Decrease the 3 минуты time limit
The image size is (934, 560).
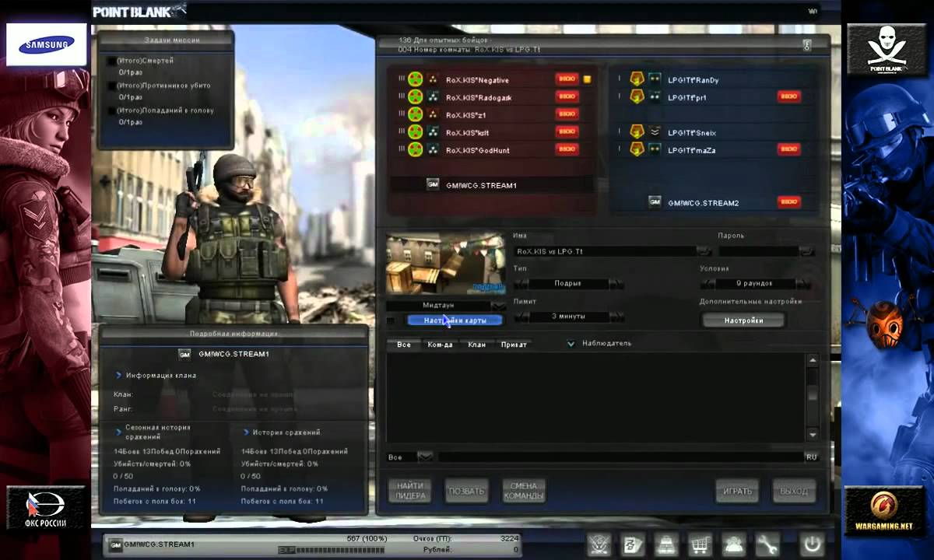[x=521, y=317]
